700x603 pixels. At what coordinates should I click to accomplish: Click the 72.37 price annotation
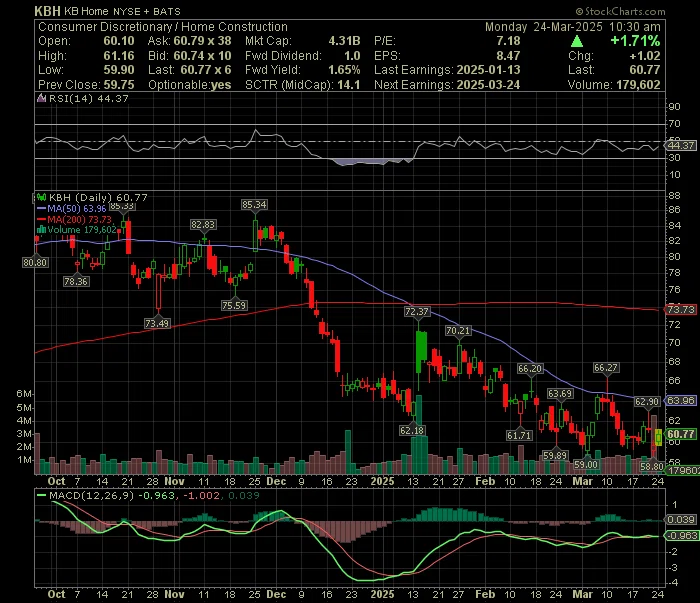417,312
